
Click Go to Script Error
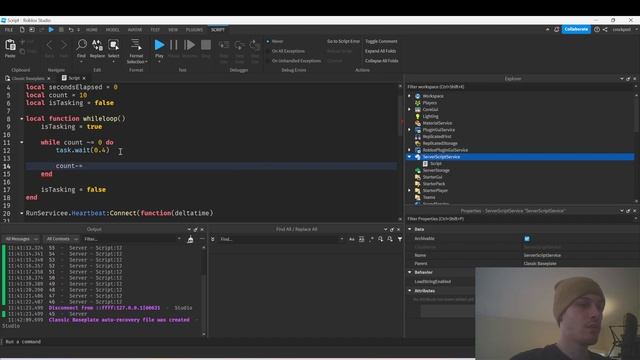point(343,41)
